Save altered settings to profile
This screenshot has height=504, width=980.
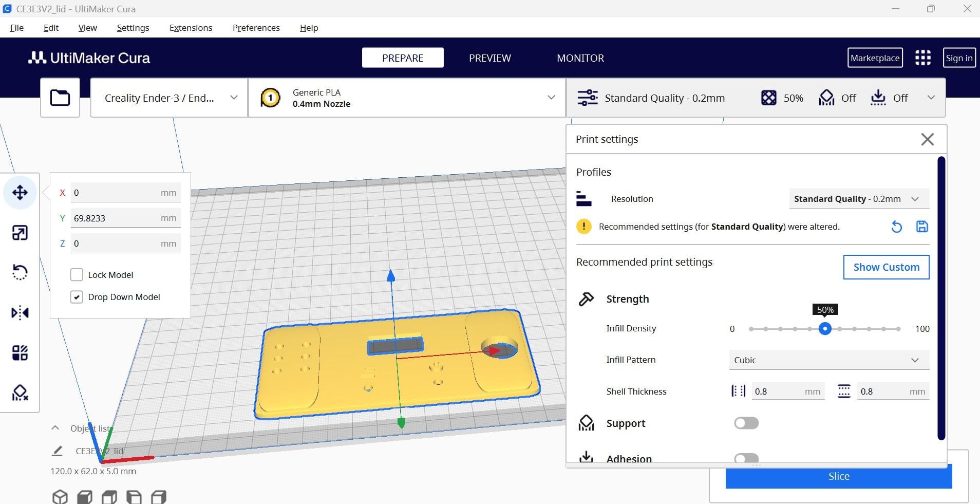(922, 227)
